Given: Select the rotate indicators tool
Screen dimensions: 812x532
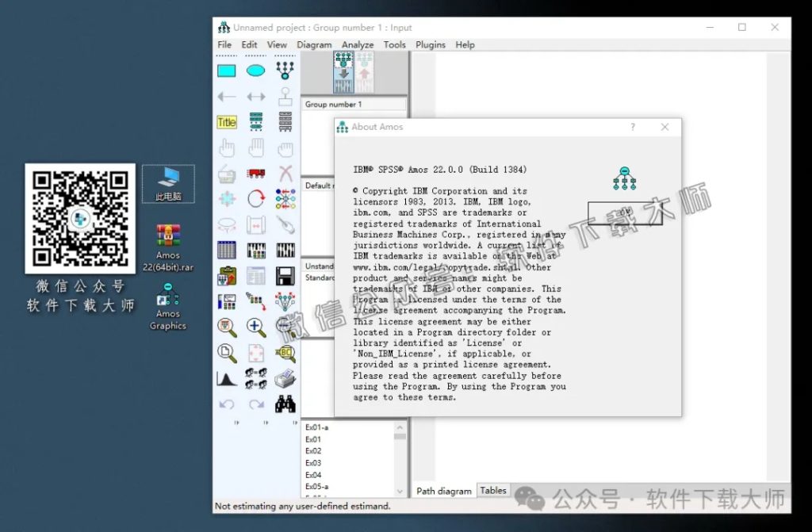Looking at the screenshot, I should click(x=255, y=199).
